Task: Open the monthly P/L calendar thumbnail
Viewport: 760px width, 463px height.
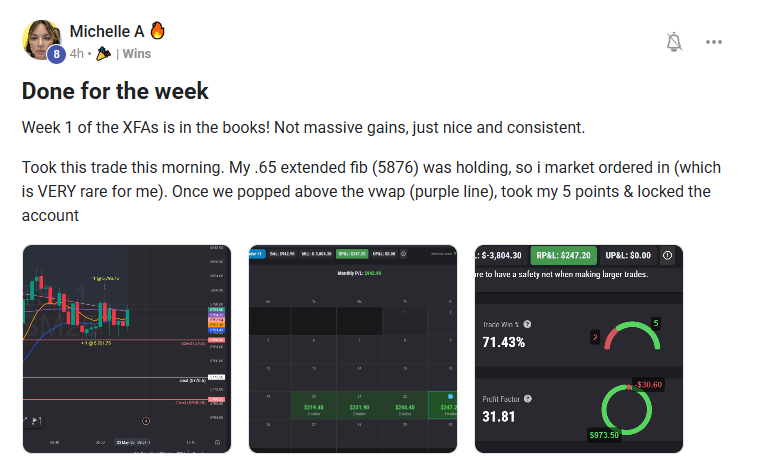Action: (353, 349)
